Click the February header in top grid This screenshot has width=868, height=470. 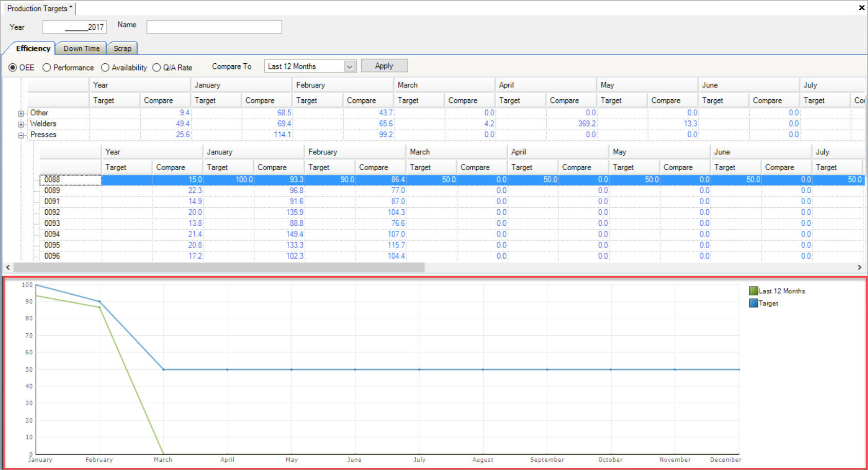pos(343,85)
